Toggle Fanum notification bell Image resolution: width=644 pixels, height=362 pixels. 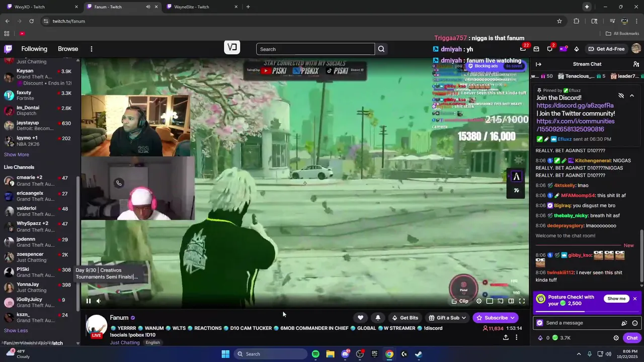click(x=378, y=318)
